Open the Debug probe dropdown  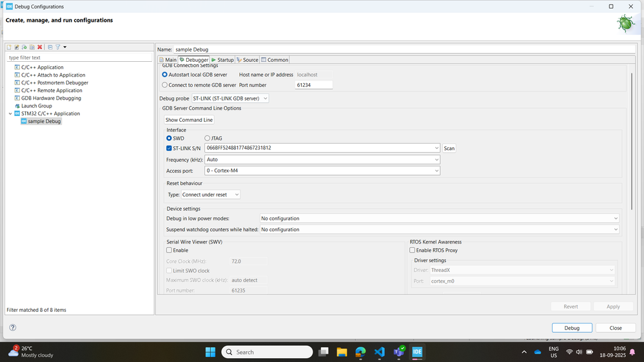230,99
